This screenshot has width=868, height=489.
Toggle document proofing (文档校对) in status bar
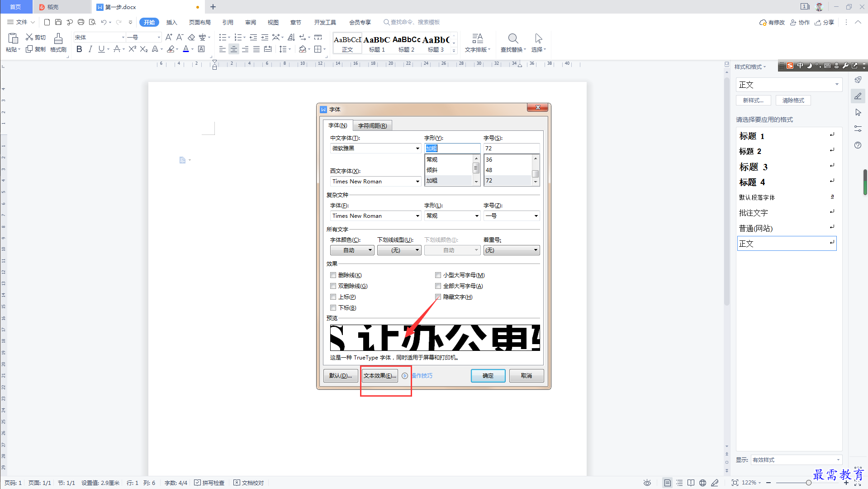pyautogui.click(x=248, y=483)
